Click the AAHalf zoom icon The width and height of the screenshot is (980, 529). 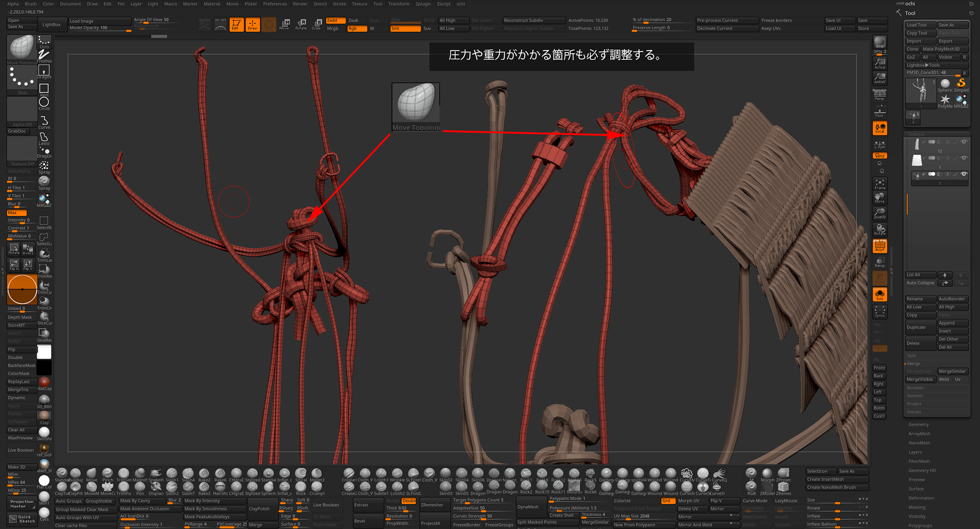(x=880, y=78)
